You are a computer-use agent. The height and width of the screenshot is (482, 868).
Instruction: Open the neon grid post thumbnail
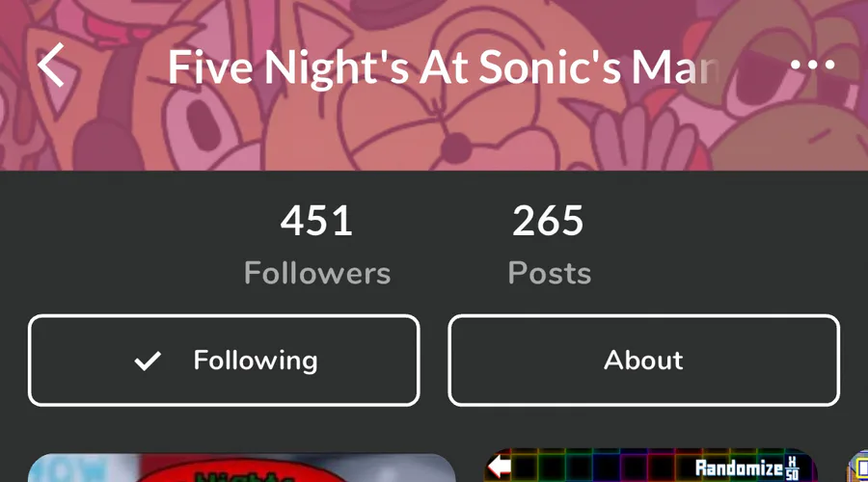coord(650,466)
